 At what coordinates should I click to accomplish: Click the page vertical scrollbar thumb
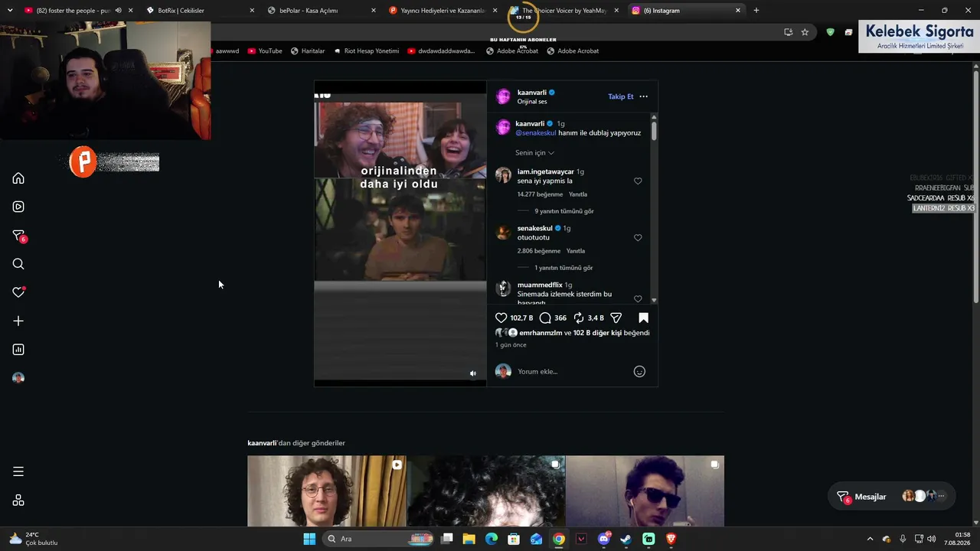pos(976,186)
